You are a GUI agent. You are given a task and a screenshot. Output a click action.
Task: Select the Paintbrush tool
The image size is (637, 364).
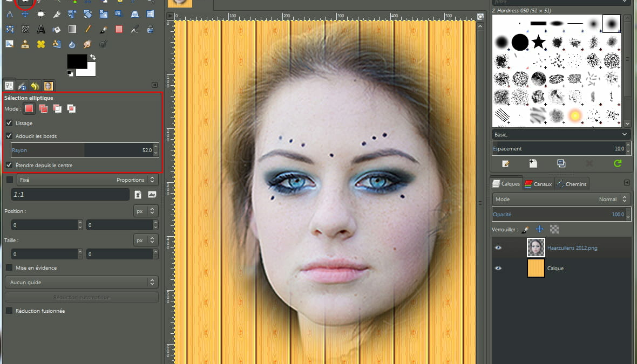104,29
